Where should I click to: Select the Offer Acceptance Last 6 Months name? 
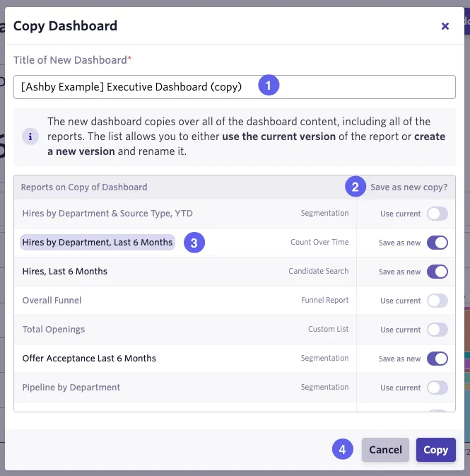[89, 358]
